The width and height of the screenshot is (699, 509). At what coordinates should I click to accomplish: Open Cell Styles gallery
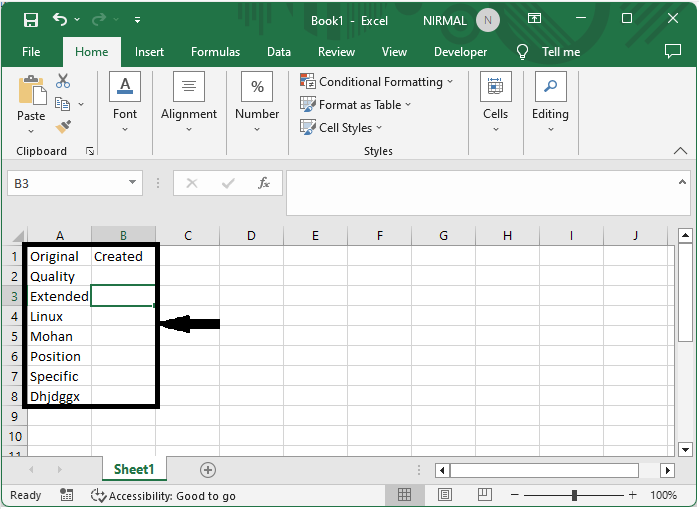(x=341, y=127)
